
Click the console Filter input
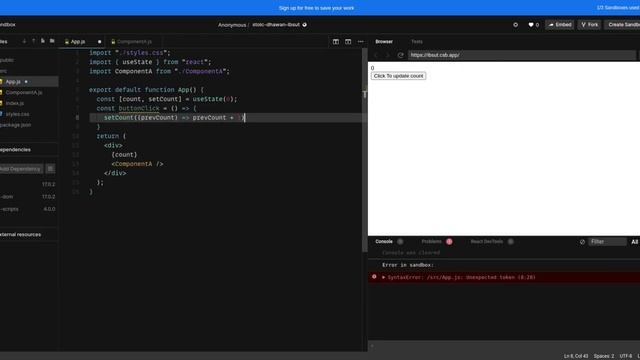(x=607, y=242)
